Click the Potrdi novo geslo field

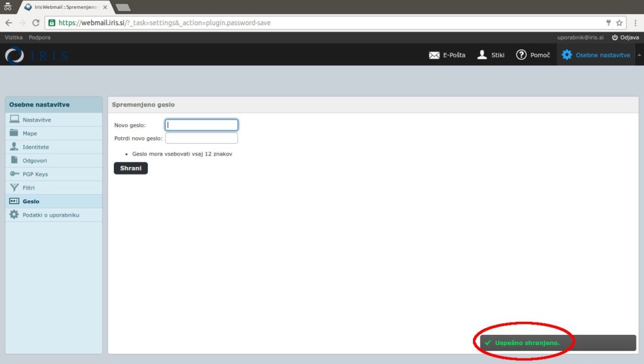(201, 138)
